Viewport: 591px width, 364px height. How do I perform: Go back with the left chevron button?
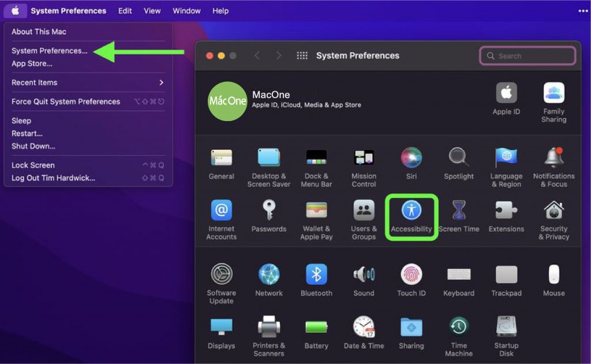click(x=257, y=56)
